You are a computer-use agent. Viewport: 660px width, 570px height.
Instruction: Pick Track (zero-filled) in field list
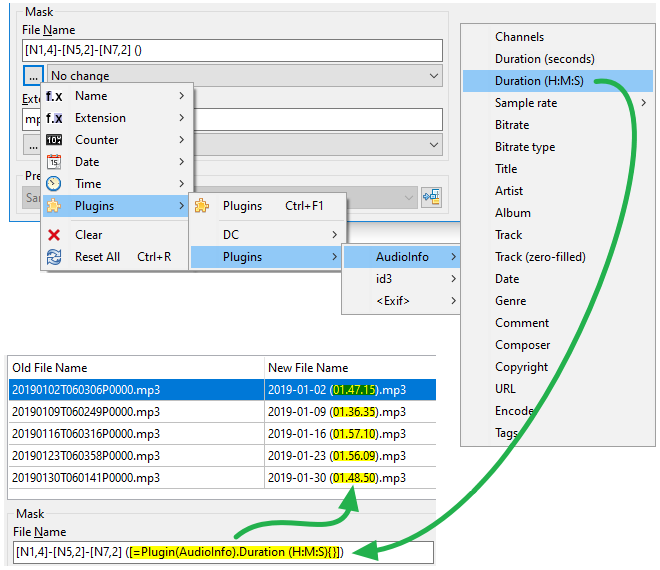(540, 257)
